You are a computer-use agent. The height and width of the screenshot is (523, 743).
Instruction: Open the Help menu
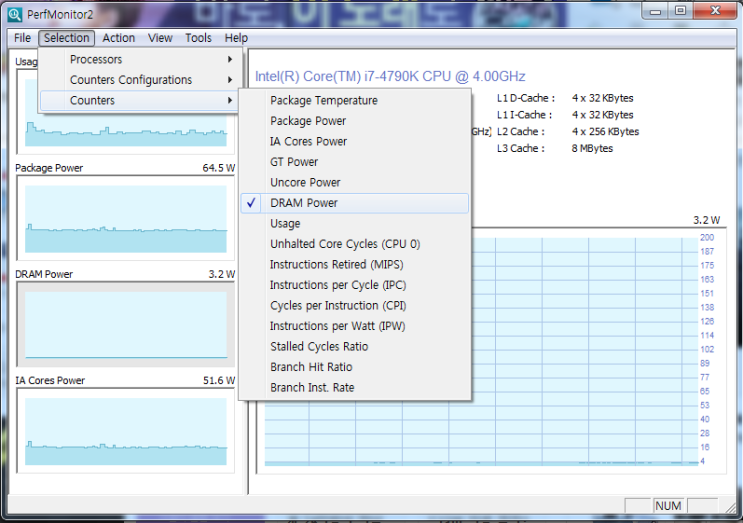click(x=236, y=38)
